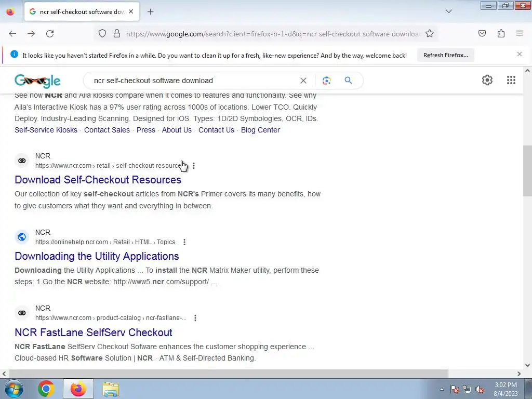Open Google quick settings gear

(x=487, y=80)
